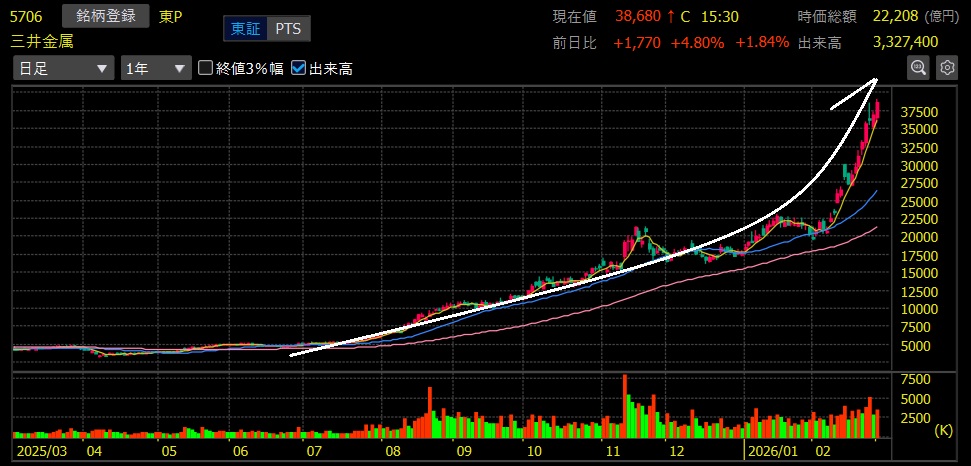This screenshot has width=971, height=466.
Task: Click the chart zoom magnifier icon
Action: [x=917, y=67]
